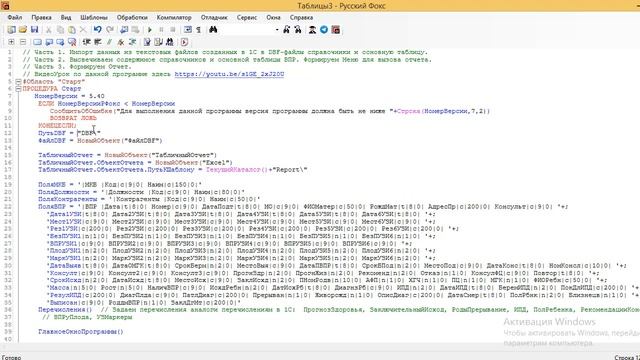
Task: Uncomment lines with the crossed slashes icon
Action: click(x=121, y=42)
